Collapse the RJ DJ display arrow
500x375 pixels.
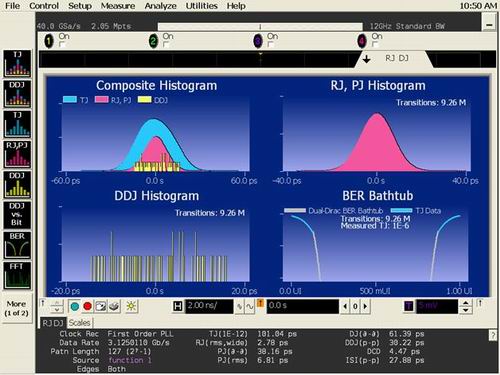click(367, 59)
